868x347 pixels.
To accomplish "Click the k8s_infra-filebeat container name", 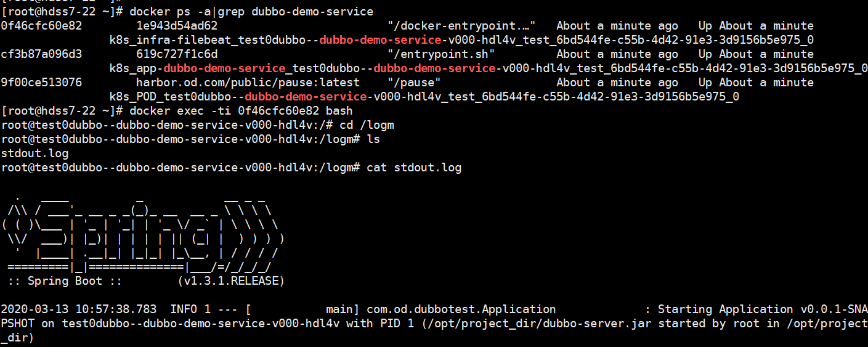I will (461, 40).
